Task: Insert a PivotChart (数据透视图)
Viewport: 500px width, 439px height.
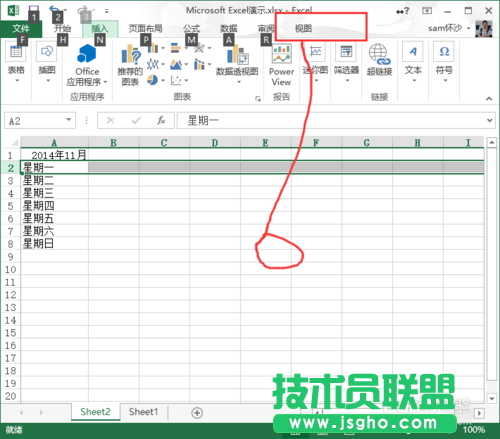Action: click(x=237, y=55)
